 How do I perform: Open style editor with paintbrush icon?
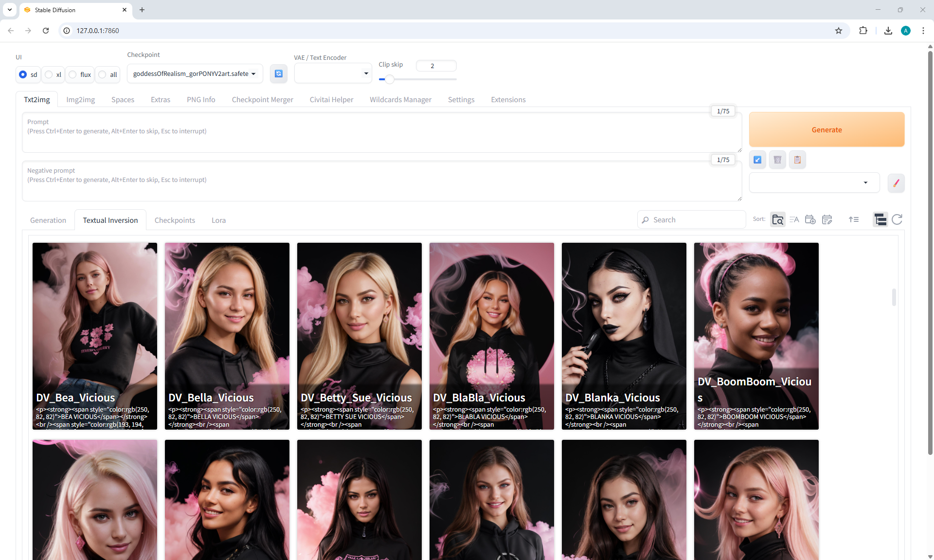tap(896, 183)
